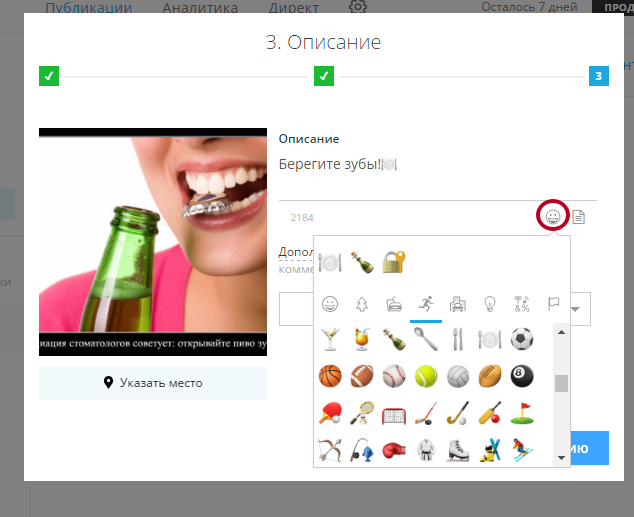Click emoji list scroll up arrow
The width and height of the screenshot is (634, 517).
tap(561, 332)
